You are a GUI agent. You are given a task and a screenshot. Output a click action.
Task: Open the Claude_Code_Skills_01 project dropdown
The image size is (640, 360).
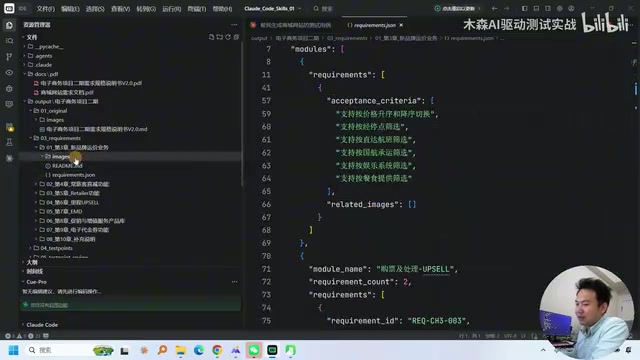point(272,8)
